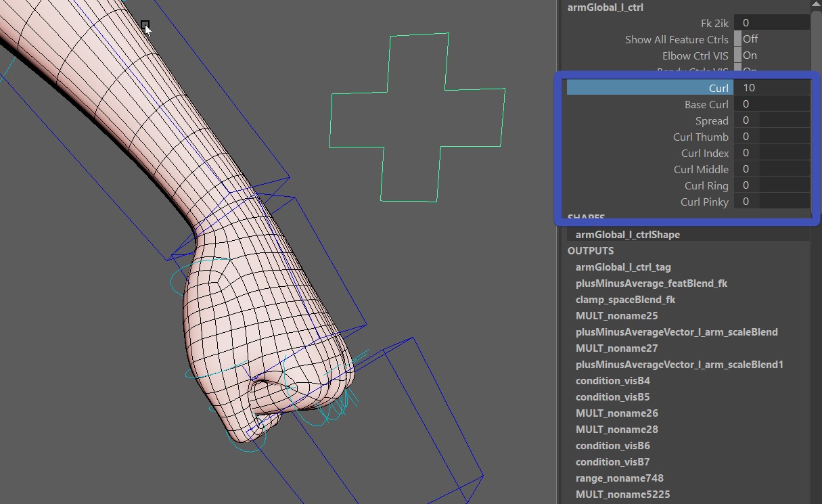
Task: Click the Curl Thumb value field
Action: (772, 137)
